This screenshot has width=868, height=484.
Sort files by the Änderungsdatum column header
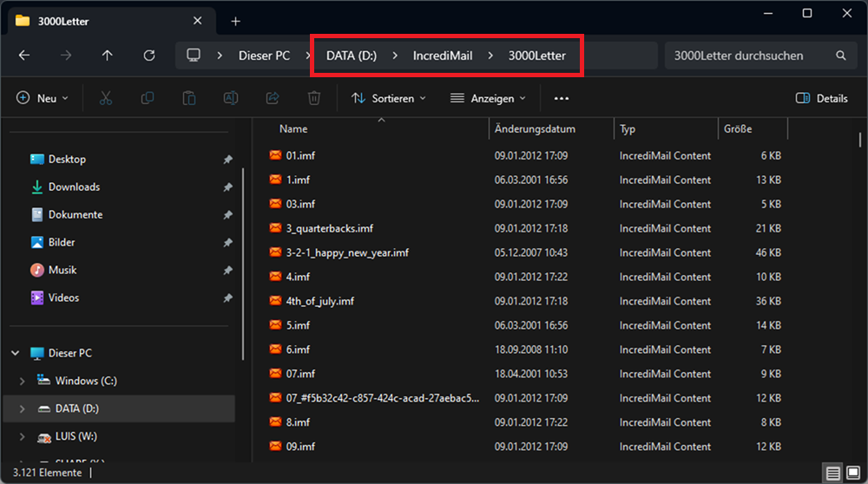pyautogui.click(x=535, y=129)
